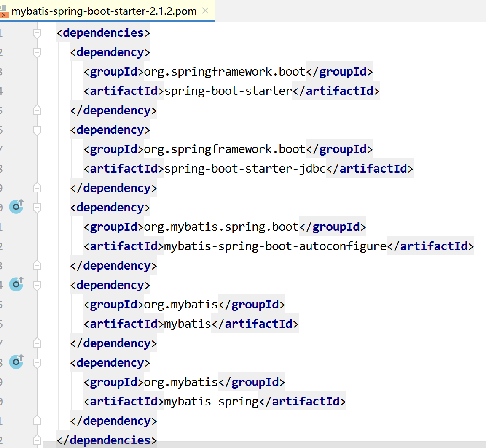Click the text spring-boot-starter-jdbc
The width and height of the screenshot is (486, 448).
point(245,169)
